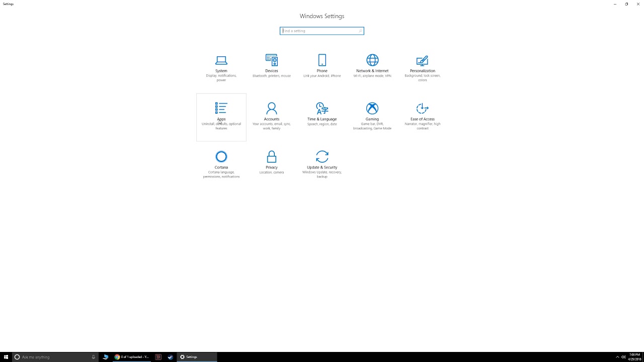This screenshot has height=362, width=644.
Task: Expand hidden system tray icons
Action: (x=617, y=357)
